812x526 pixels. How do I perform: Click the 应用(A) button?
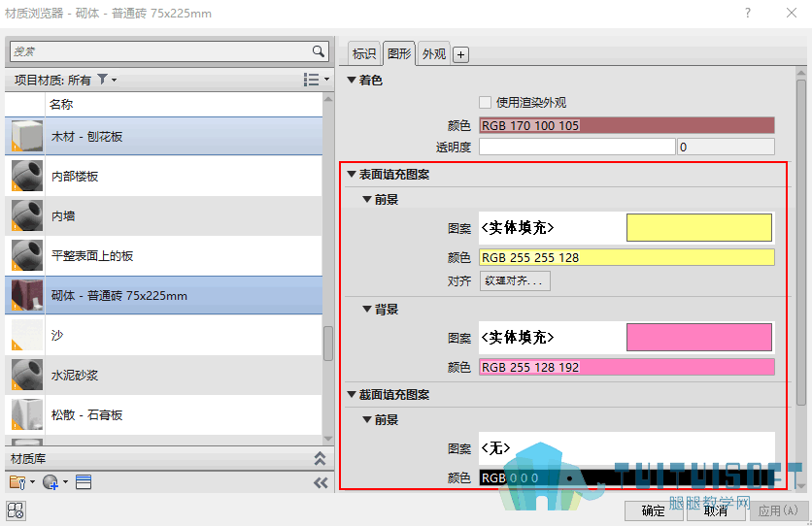(778, 511)
